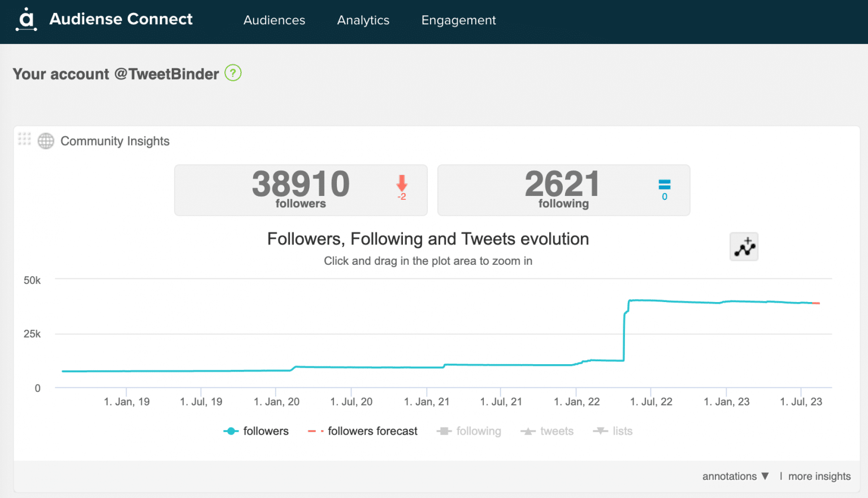Click the followers legend marker icon
The height and width of the screenshot is (498, 868).
tap(231, 431)
